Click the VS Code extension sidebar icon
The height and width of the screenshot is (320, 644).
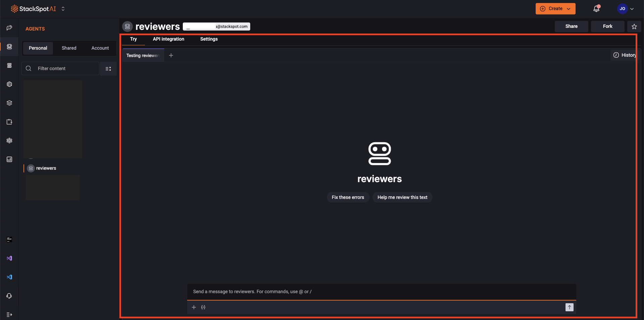click(x=9, y=277)
